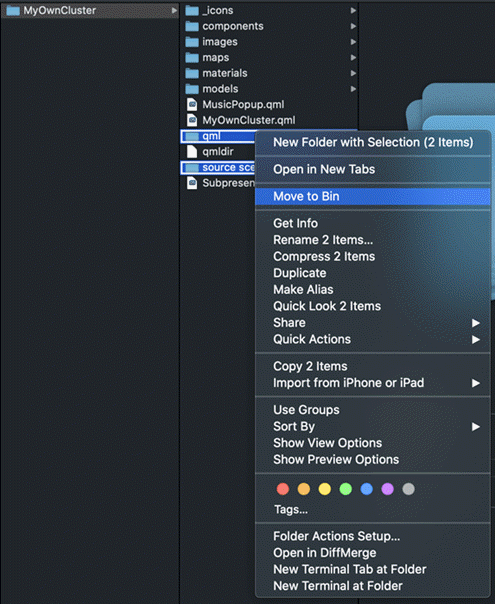
Task: Click the materials folder icon
Action: tap(192, 73)
